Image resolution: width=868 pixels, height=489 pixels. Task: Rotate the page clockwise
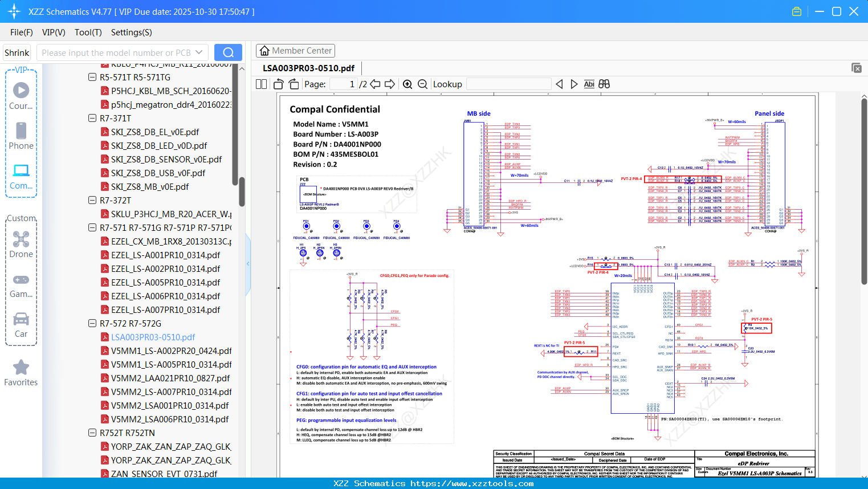(294, 84)
